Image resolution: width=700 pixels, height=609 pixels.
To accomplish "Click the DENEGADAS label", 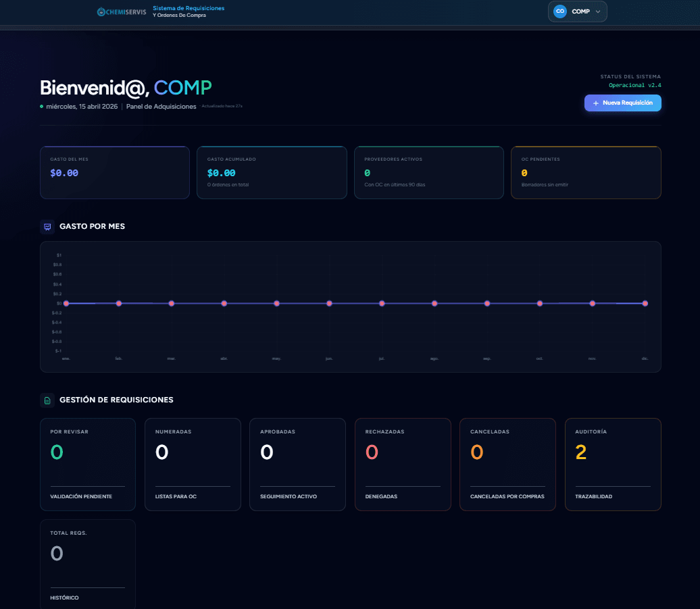I will (381, 496).
